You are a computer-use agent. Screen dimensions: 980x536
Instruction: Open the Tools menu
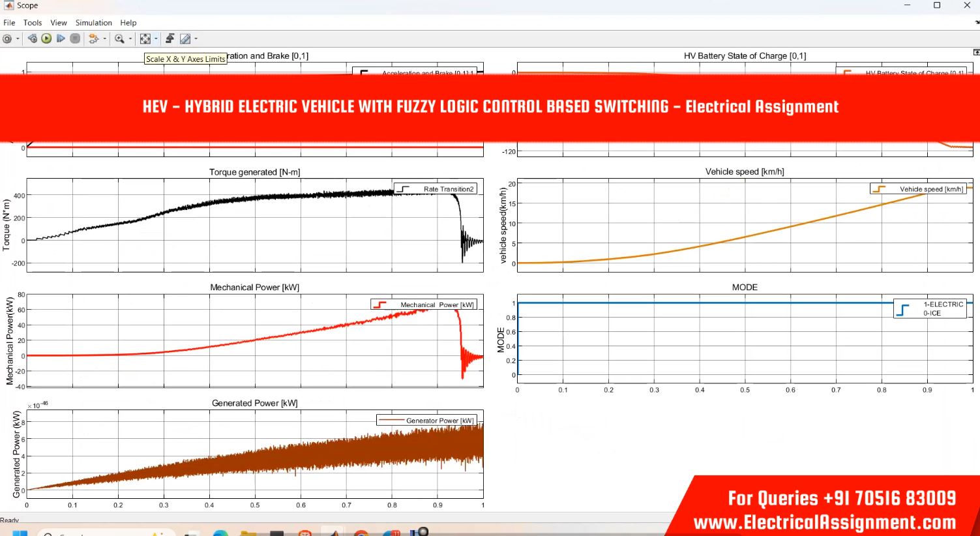pos(33,23)
